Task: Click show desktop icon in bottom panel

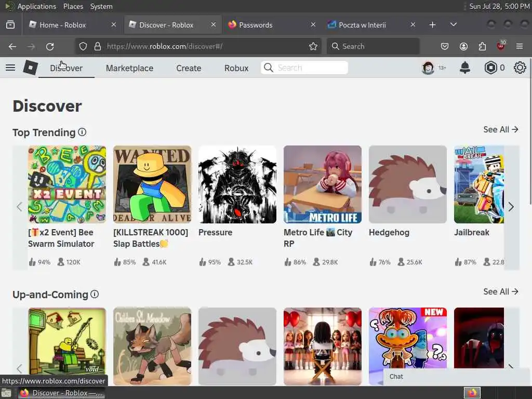Action: [x=6, y=393]
